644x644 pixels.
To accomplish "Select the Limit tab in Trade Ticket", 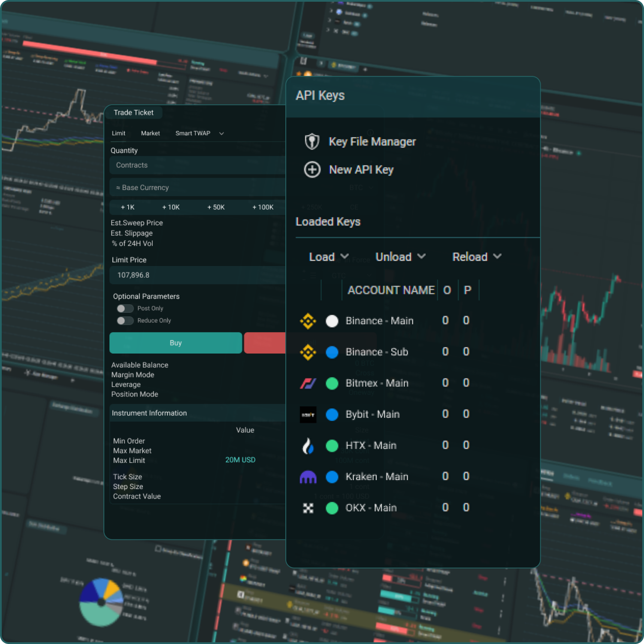I will (118, 133).
